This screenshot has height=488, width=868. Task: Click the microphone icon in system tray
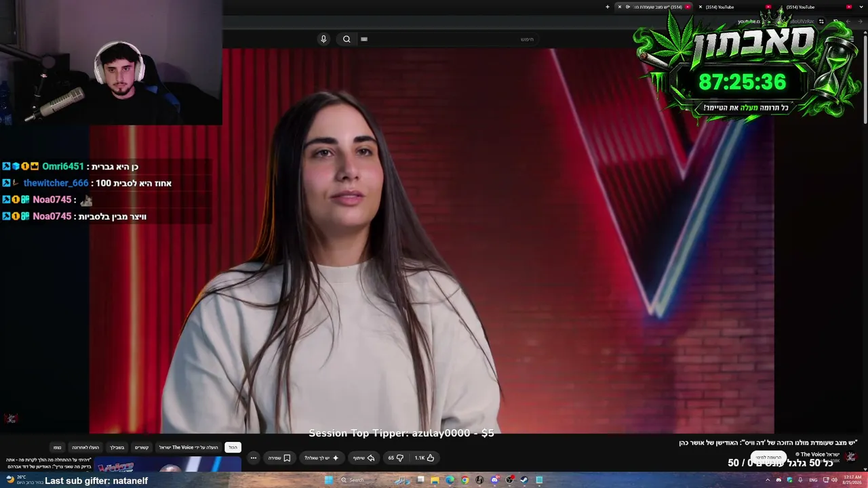coord(800,480)
